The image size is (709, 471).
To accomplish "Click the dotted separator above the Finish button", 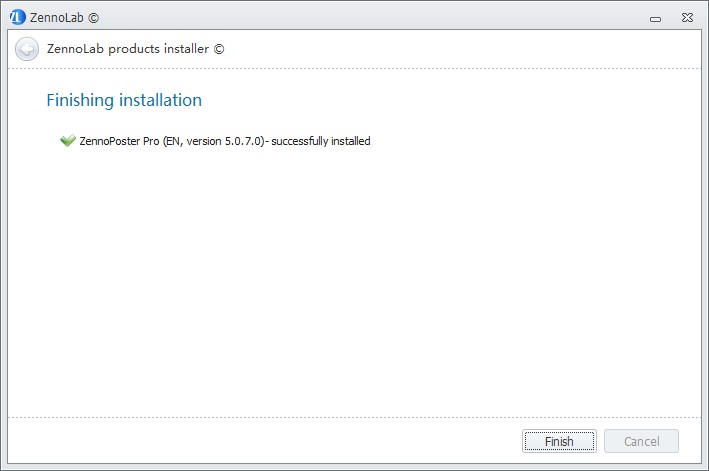I will [x=354, y=417].
